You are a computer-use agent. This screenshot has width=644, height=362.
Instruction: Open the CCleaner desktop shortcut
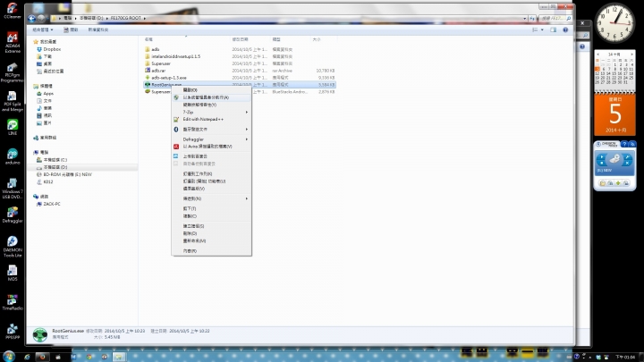click(x=13, y=11)
